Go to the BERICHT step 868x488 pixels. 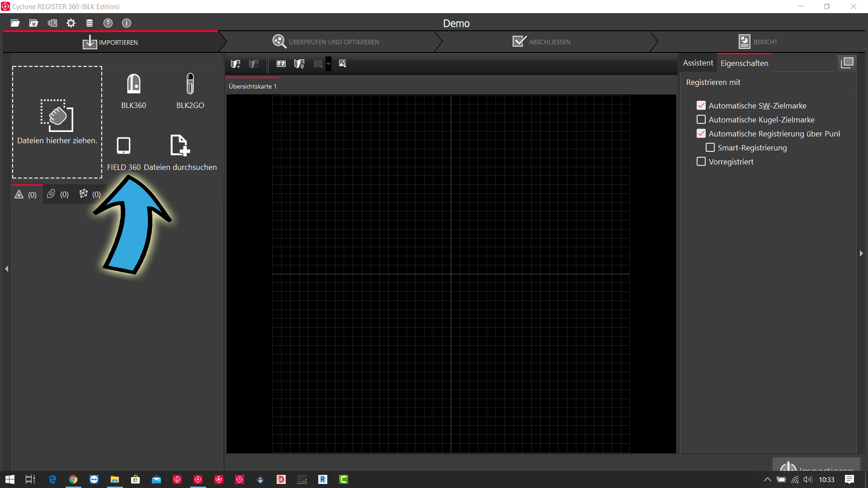pyautogui.click(x=758, y=42)
